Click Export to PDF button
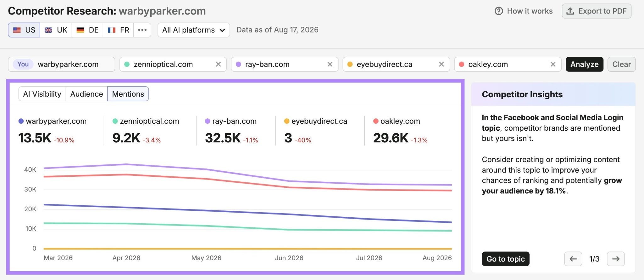The width and height of the screenshot is (644, 280). pyautogui.click(x=597, y=11)
